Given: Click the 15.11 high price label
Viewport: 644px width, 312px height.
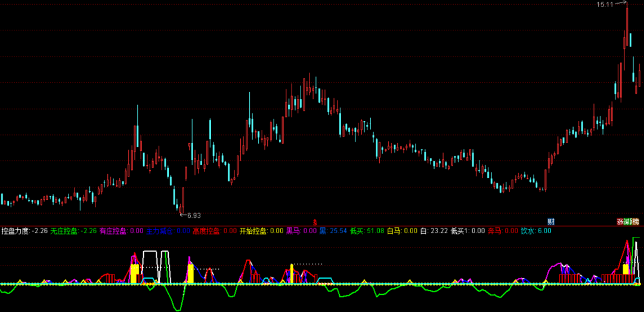Looking at the screenshot, I should (605, 5).
